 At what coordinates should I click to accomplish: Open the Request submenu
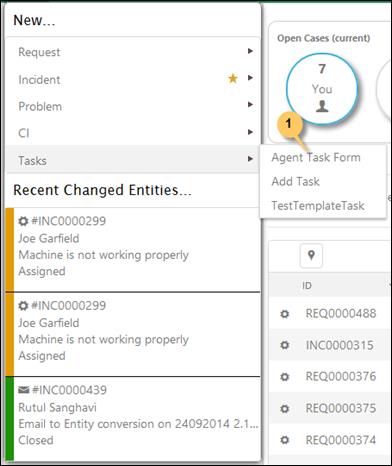pyautogui.click(x=133, y=52)
